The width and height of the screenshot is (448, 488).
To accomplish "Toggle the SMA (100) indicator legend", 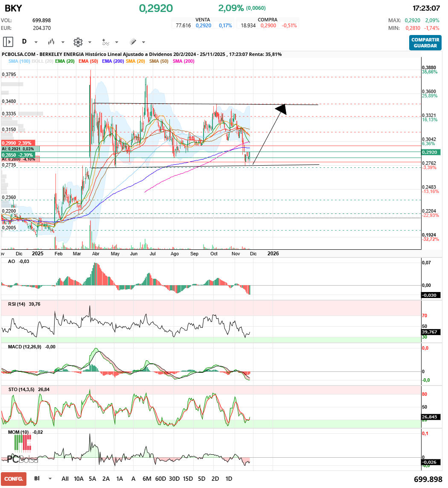I will [19, 61].
